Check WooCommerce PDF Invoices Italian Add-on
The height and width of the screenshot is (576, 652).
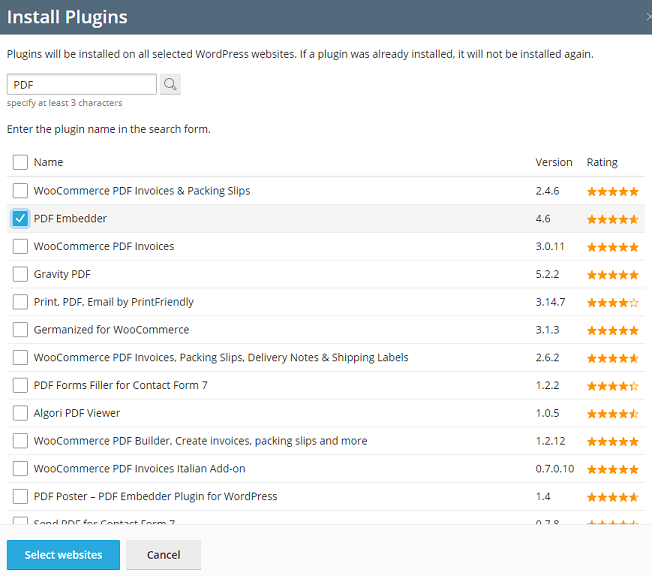tap(20, 469)
